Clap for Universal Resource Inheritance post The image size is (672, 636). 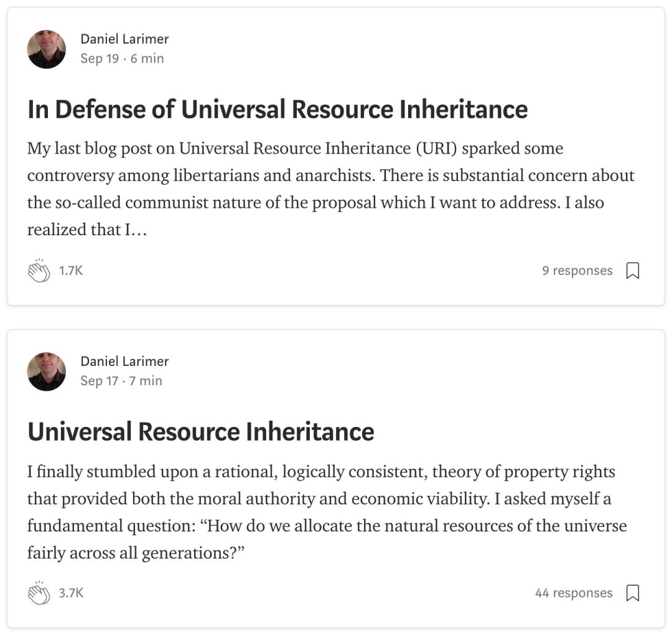pos(39,592)
